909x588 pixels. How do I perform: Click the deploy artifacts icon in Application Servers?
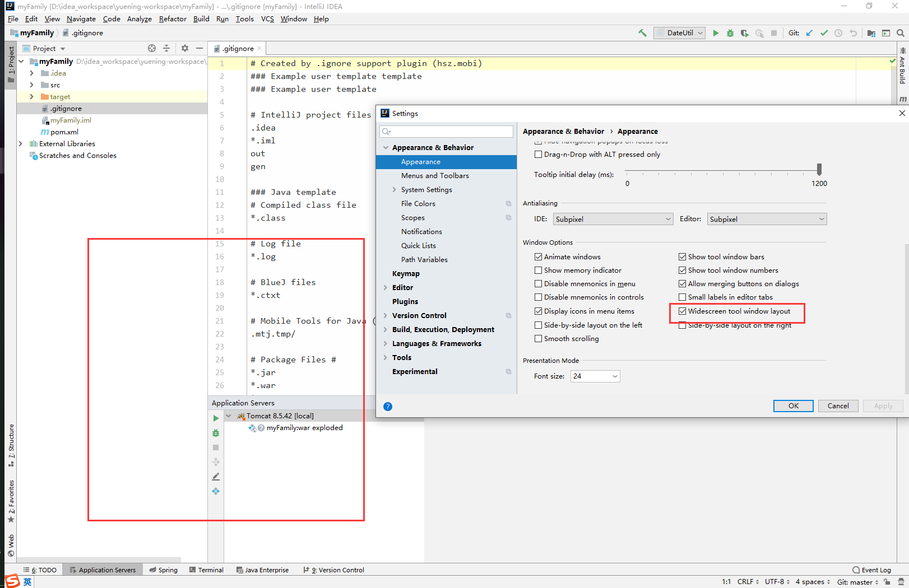click(216, 491)
